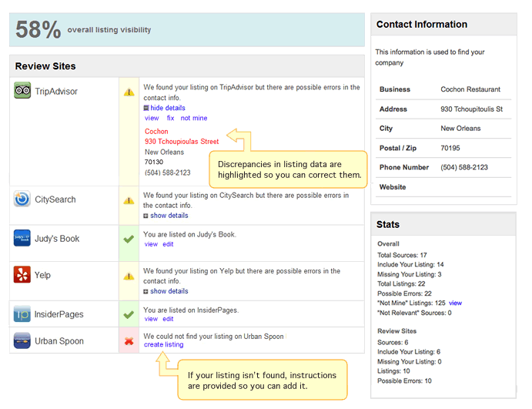This screenshot has width=532, height=409.
Task: Select the 930 Tchoupioulas Street discrepancy text
Action: click(x=182, y=142)
